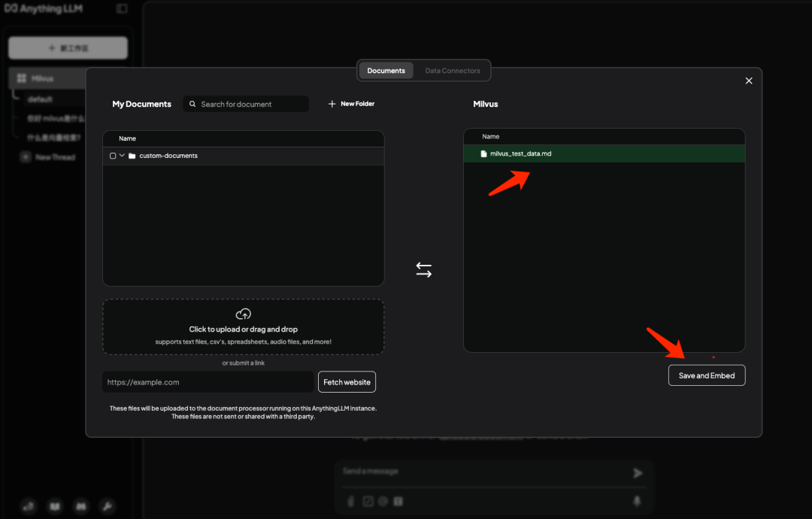Screen dimensions: 812x519
Task: Click the 'or submit a link' text
Action: coord(244,363)
